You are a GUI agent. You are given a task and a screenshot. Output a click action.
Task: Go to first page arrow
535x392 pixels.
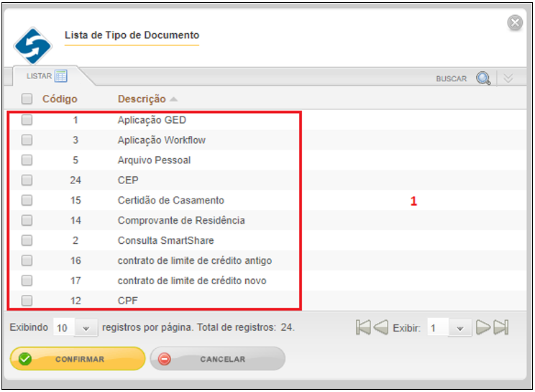(363, 327)
